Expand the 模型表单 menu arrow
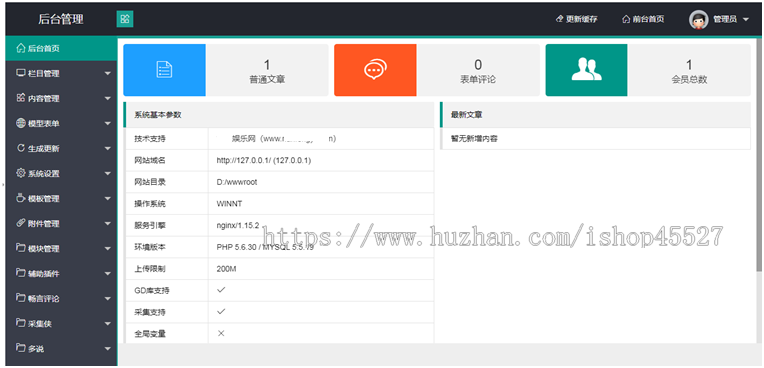Image resolution: width=764 pixels, height=368 pixels. pos(108,124)
